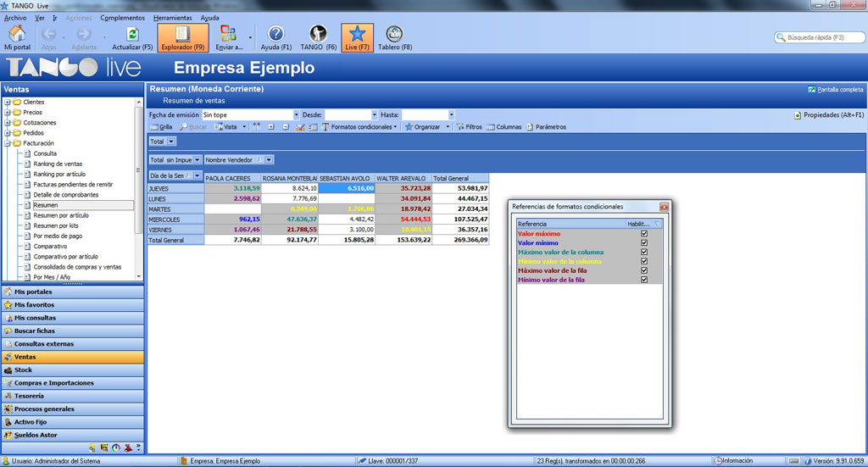
Task: Open Compras e Importaciones section
Action: [73, 383]
